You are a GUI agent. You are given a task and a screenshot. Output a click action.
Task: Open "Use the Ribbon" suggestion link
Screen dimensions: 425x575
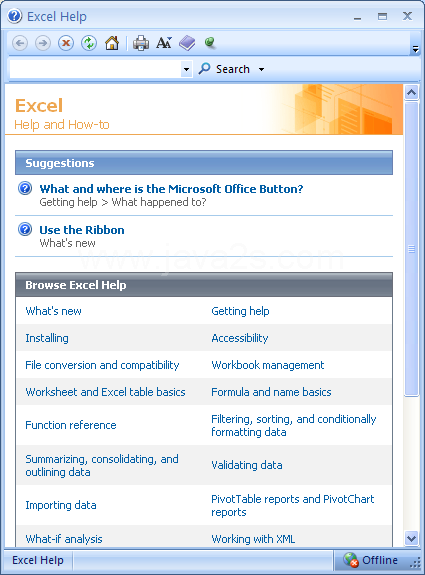(82, 230)
